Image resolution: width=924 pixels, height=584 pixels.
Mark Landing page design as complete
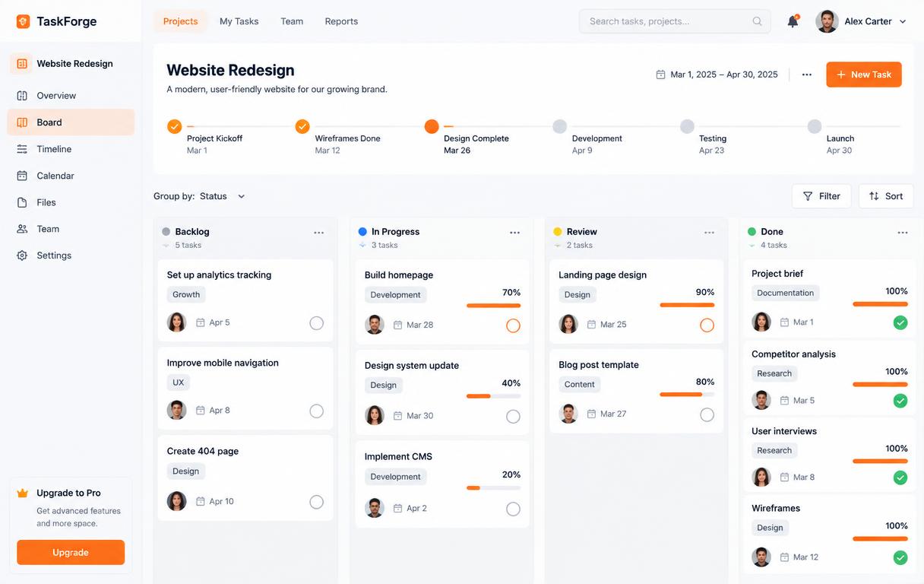click(x=707, y=325)
